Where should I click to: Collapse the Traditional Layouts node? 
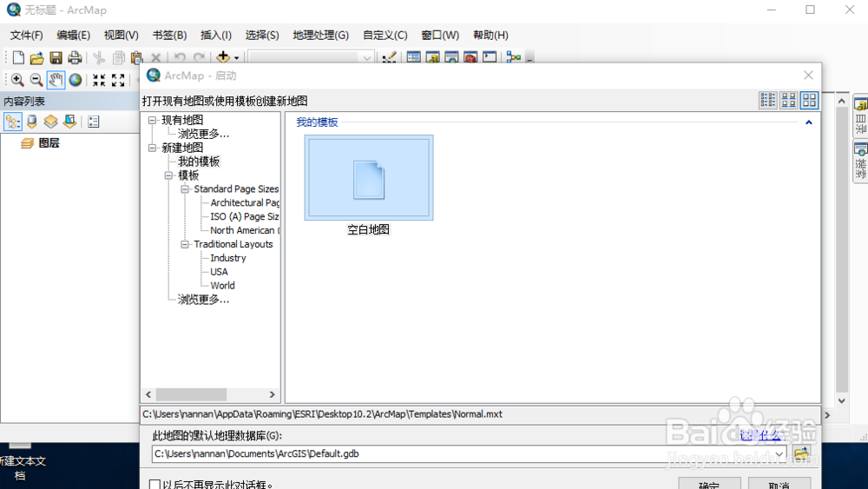pos(185,244)
